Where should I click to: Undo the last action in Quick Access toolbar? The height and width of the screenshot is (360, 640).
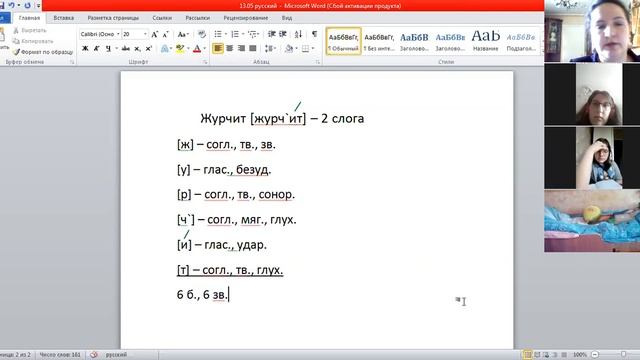[12, 5]
